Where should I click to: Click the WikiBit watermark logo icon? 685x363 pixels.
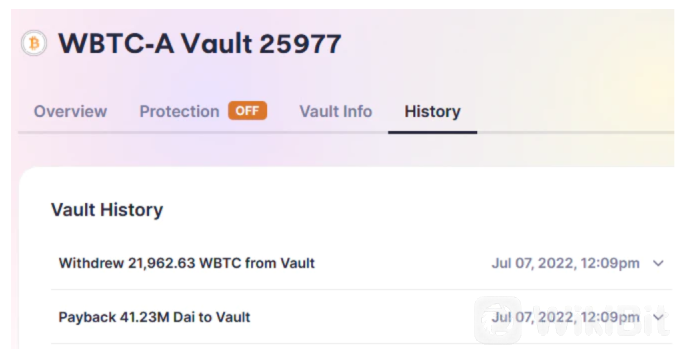coord(498,320)
